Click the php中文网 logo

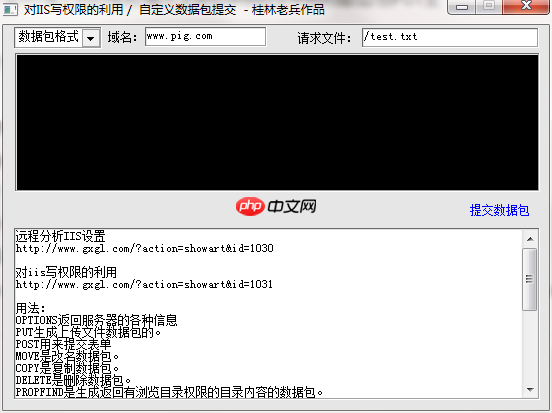276,206
